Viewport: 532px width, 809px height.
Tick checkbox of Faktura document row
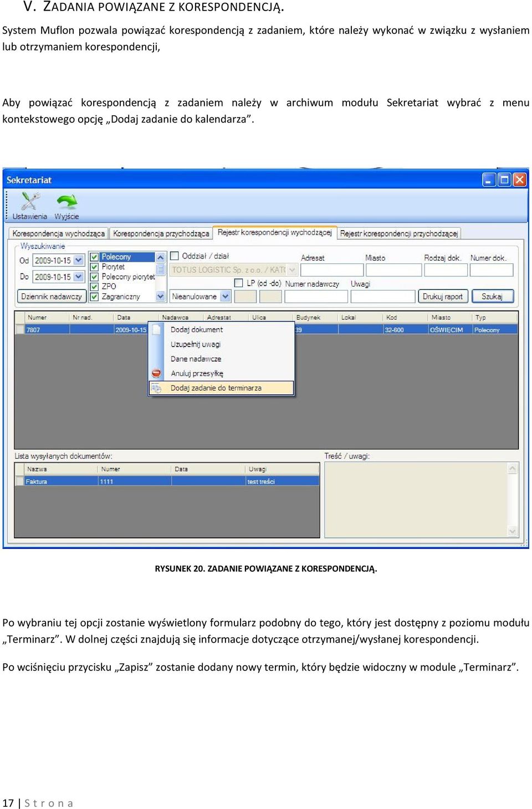(x=19, y=481)
